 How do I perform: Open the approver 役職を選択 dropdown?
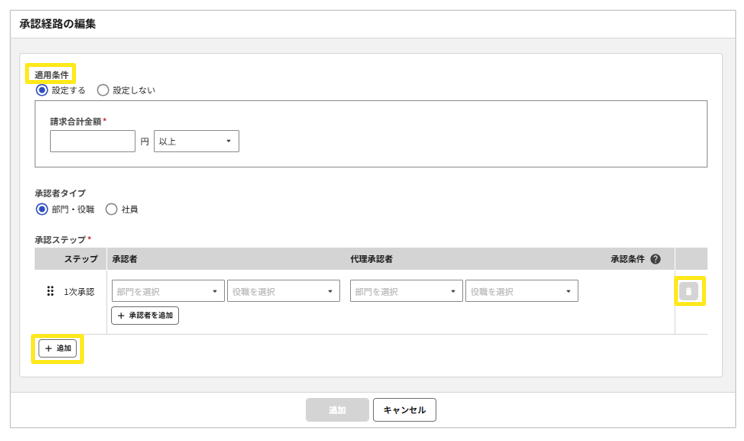[x=283, y=292]
